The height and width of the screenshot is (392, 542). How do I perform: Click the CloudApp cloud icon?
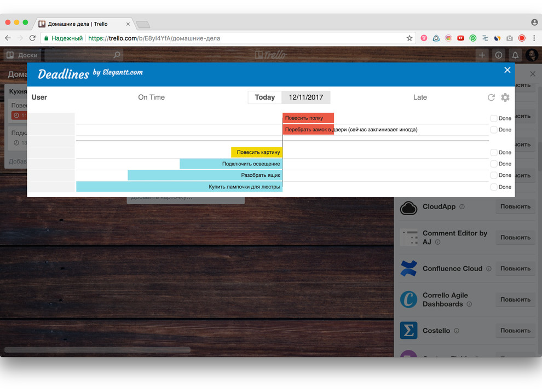pos(408,207)
